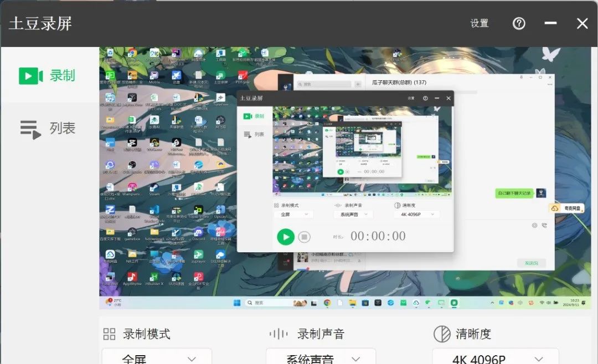Click the help question-mark icon
This screenshot has width=598, height=364.
(519, 24)
